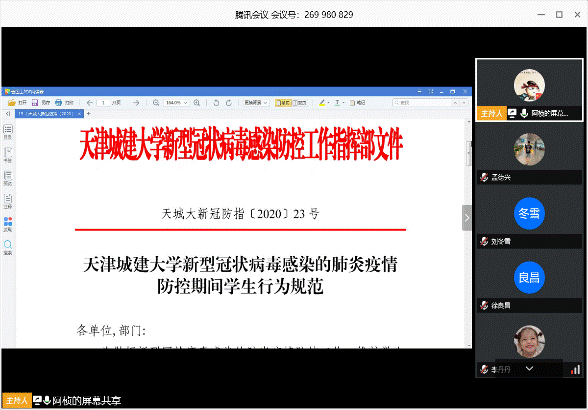Open the underline tool dropdown arrow
This screenshot has width=588, height=410.
344,102
